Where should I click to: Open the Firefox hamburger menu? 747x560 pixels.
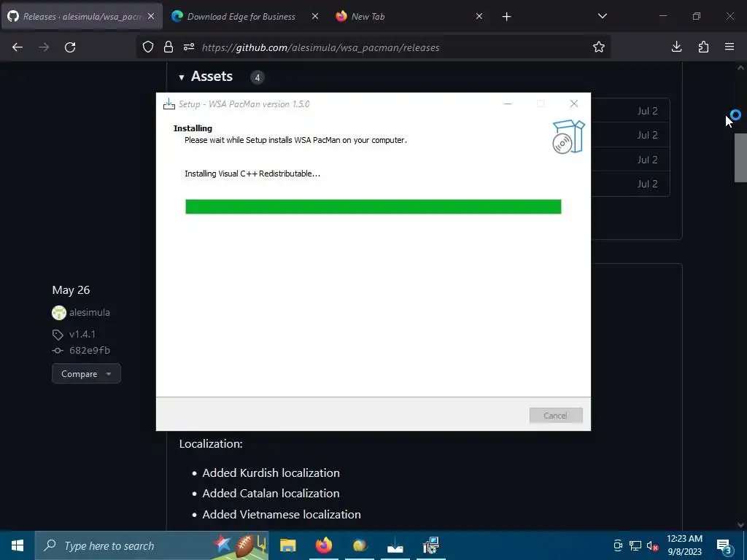click(x=729, y=47)
